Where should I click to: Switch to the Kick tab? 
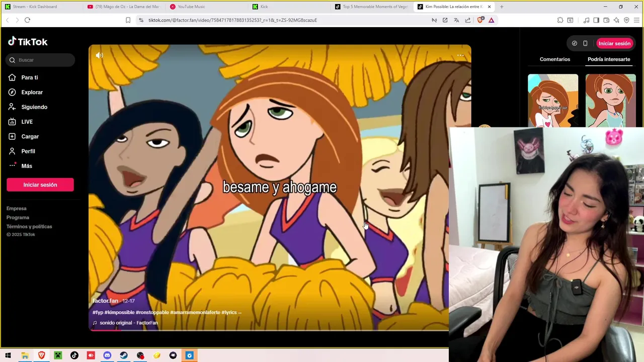pyautogui.click(x=289, y=7)
